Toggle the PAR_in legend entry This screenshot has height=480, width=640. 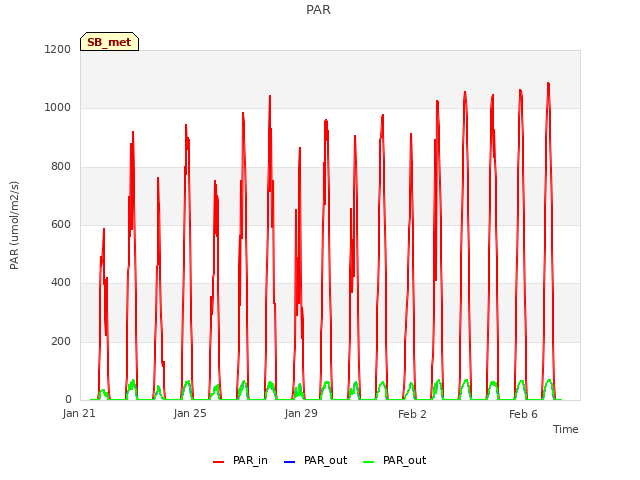click(240, 461)
